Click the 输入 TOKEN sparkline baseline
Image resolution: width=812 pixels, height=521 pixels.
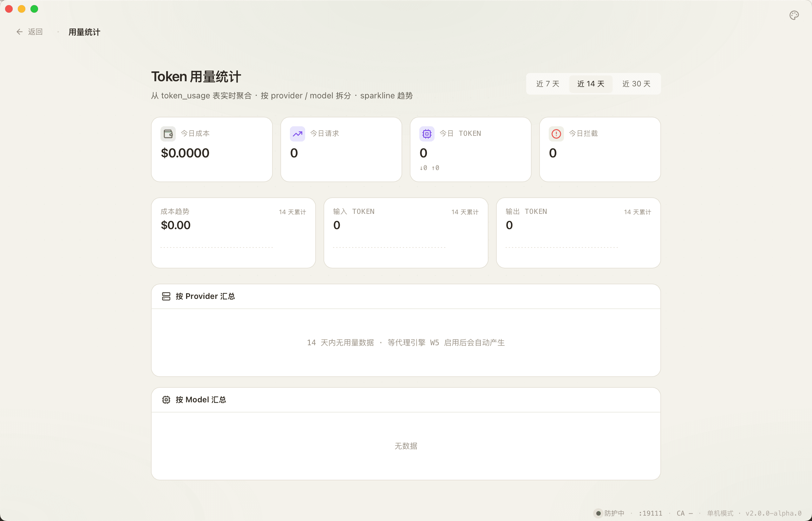point(389,247)
